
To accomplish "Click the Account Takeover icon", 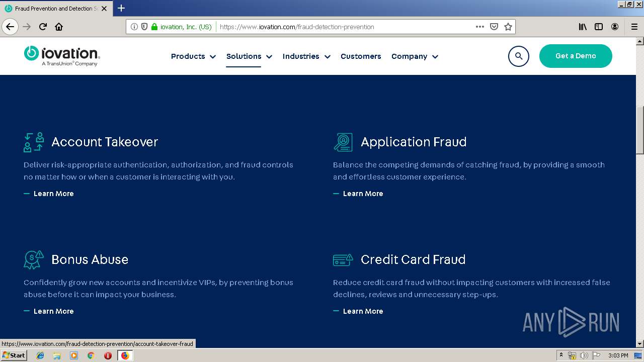I will [x=34, y=142].
